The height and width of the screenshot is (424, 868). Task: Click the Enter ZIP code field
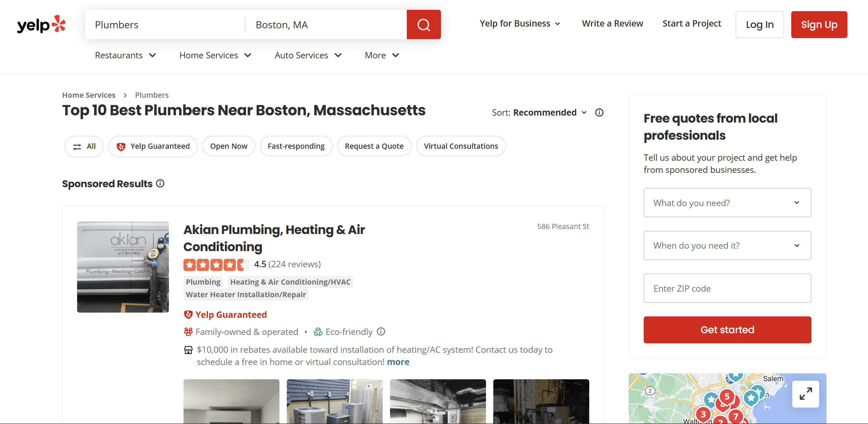727,288
